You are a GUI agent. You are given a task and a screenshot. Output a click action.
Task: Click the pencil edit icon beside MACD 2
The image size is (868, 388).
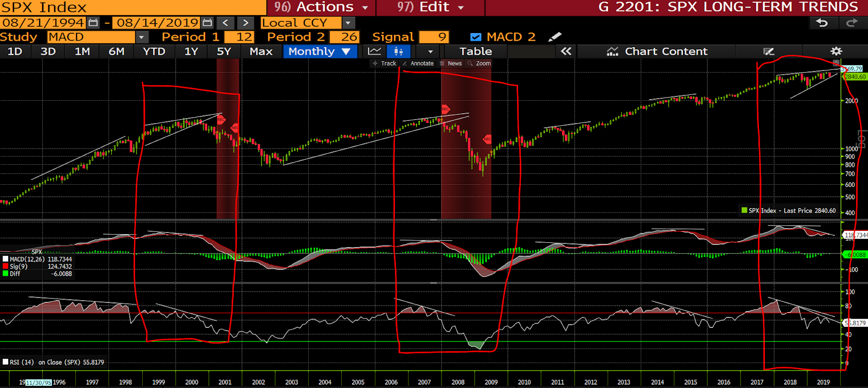(554, 37)
